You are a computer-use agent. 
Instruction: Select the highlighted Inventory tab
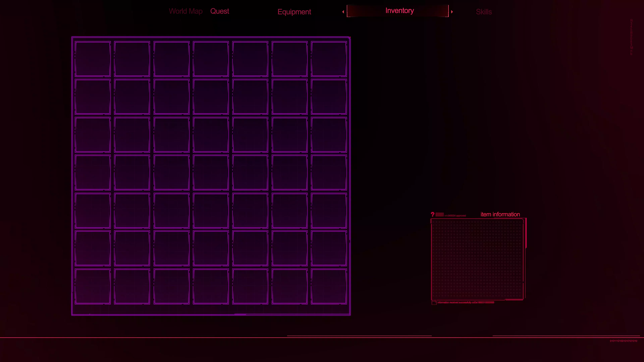(x=398, y=11)
